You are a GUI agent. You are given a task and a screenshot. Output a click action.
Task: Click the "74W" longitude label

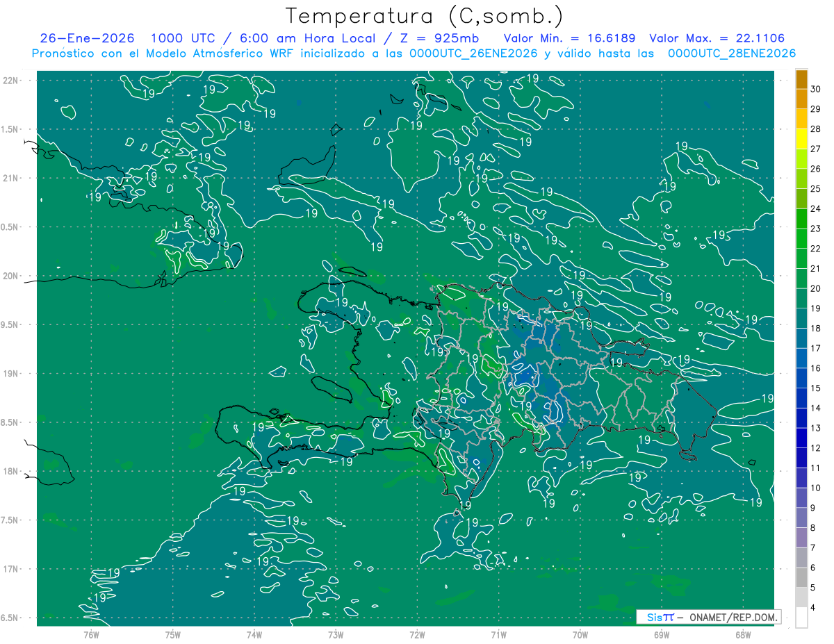coord(254,635)
